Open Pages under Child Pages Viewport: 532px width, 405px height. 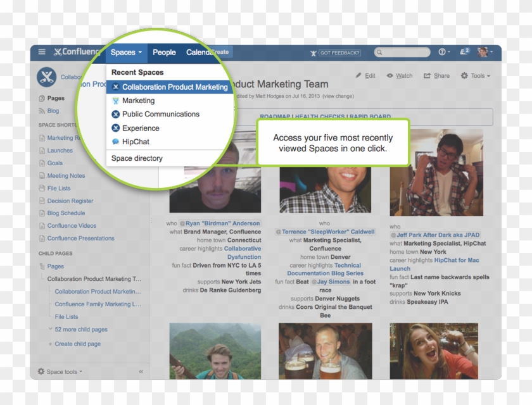(55, 266)
